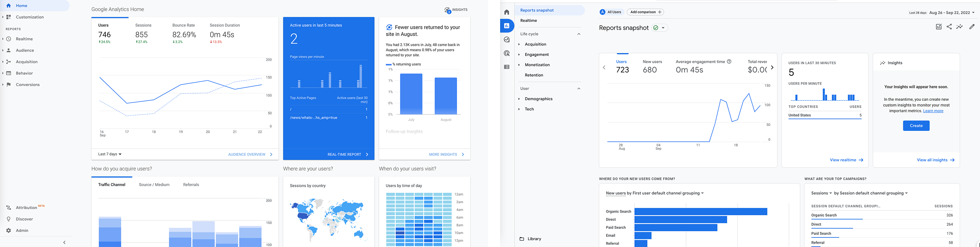Image resolution: width=980 pixels, height=247 pixels.
Task: Collapse the Life cycle section
Action: 579,34
